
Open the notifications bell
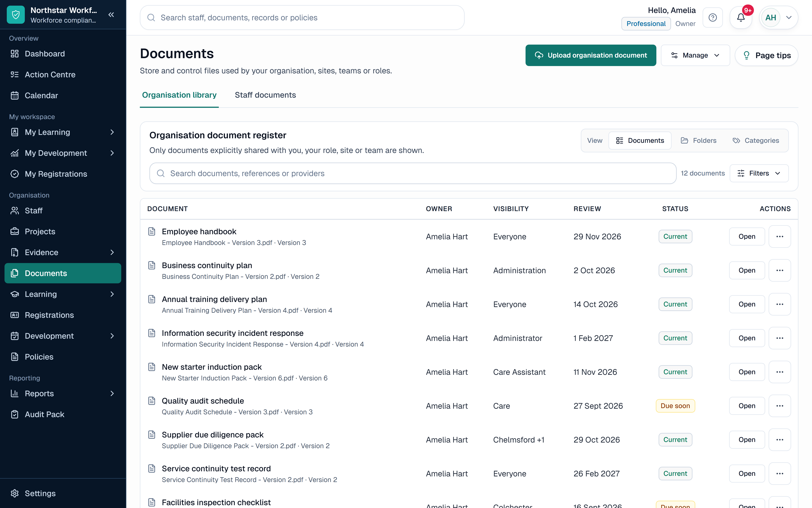741,17
